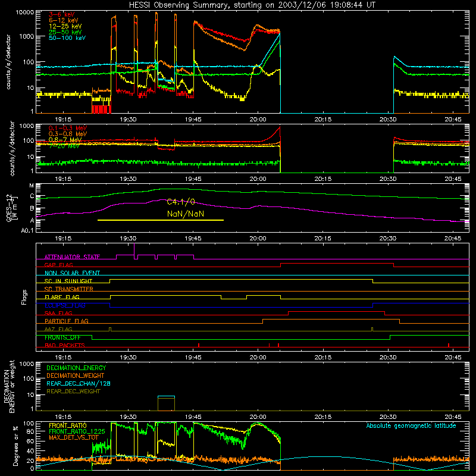The width and height of the screenshot is (476, 476).
Task: Click the DECIMATION ENERGY or weight axis title
Action: click(9, 386)
